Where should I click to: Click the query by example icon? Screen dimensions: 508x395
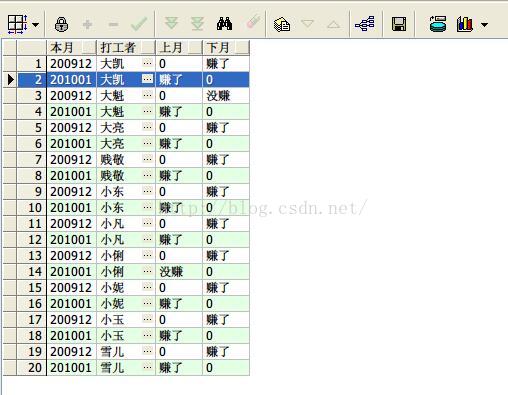[282, 24]
